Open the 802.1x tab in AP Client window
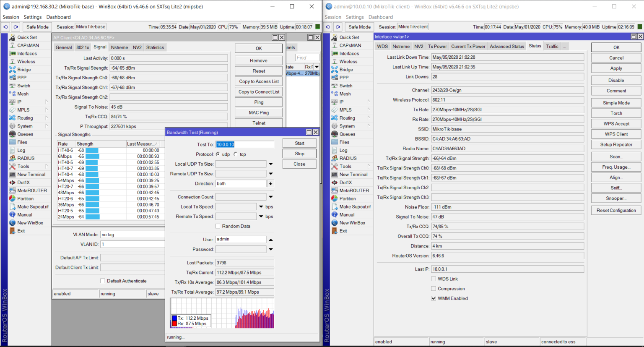Viewport: 644px width, 347px height. [x=83, y=47]
